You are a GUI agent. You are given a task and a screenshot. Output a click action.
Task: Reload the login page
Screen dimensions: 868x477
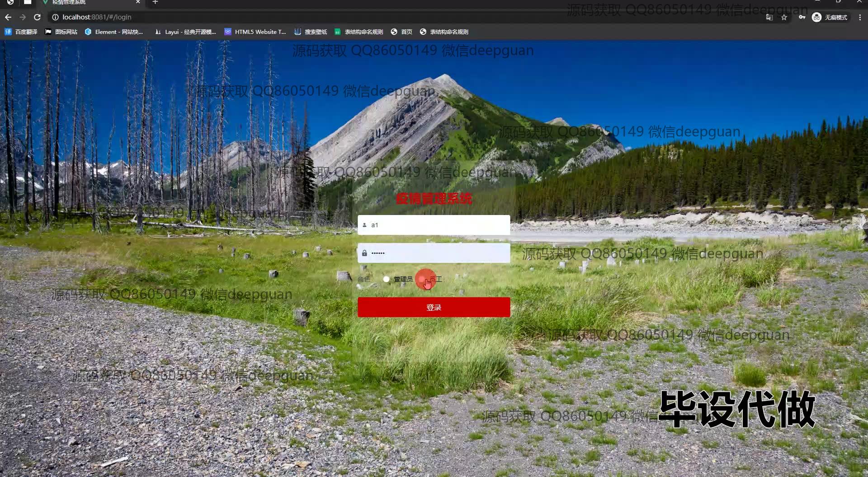tap(38, 17)
